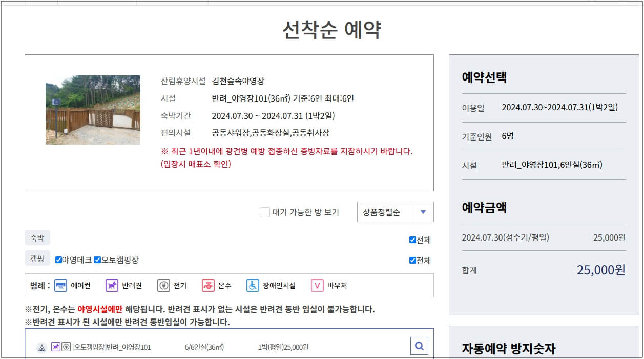The height and width of the screenshot is (359, 644).
Task: Enable the 대기 가능한 방 보기 checkbox
Action: click(264, 212)
